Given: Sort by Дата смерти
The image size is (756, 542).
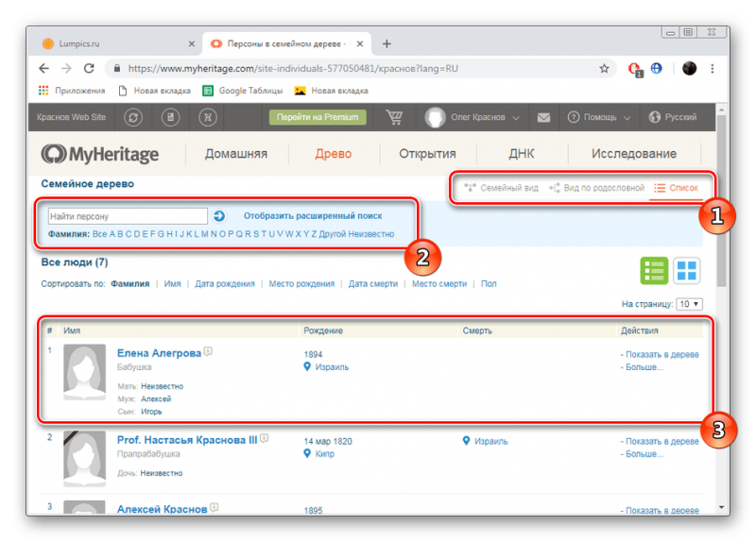Looking at the screenshot, I should click(372, 284).
